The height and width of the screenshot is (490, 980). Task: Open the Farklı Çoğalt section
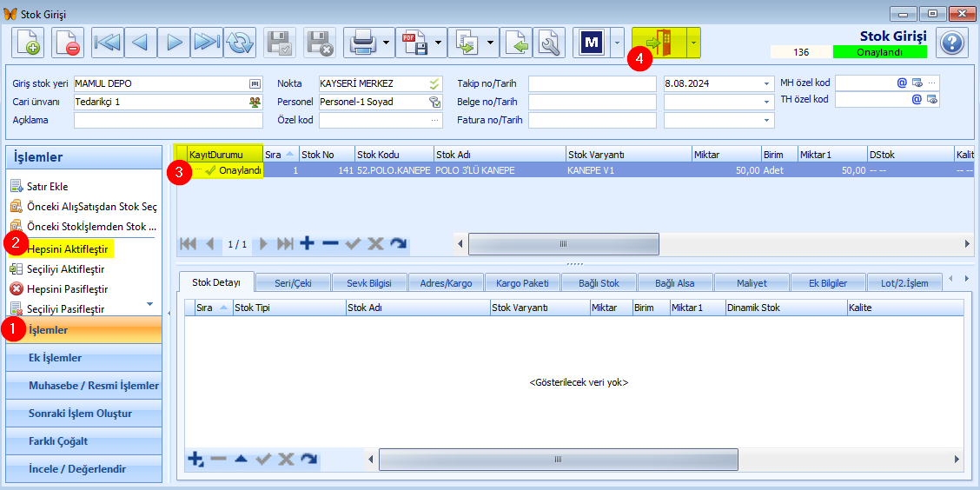pyautogui.click(x=84, y=441)
